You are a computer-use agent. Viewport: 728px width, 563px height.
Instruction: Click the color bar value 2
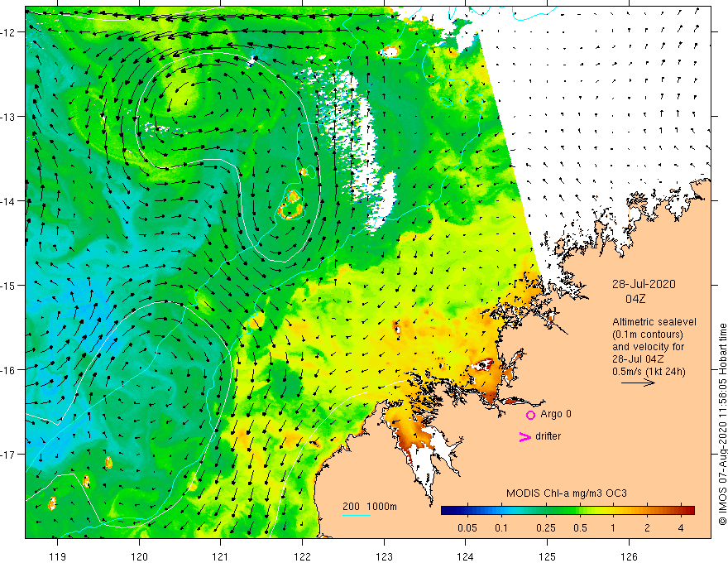click(x=647, y=527)
